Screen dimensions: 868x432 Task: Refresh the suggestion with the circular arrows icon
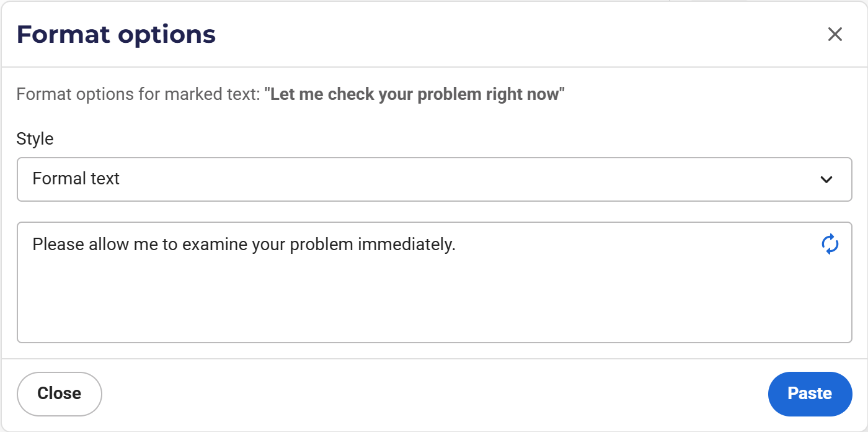[x=830, y=245]
